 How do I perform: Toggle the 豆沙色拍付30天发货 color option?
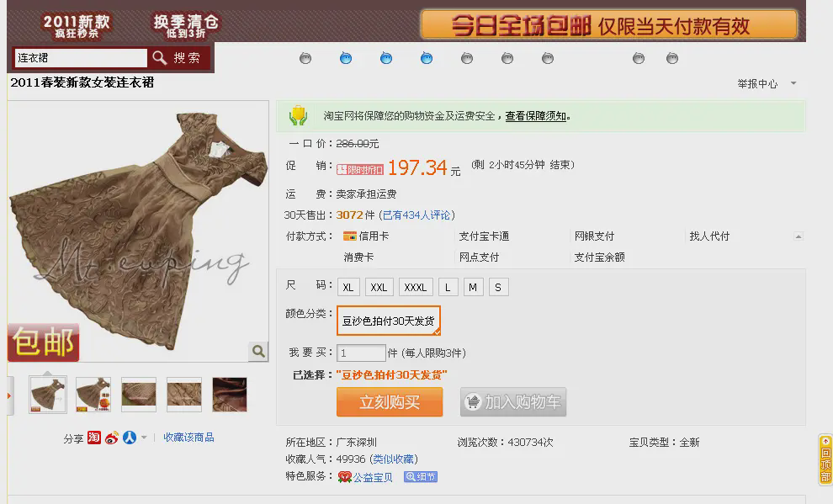[x=389, y=321]
